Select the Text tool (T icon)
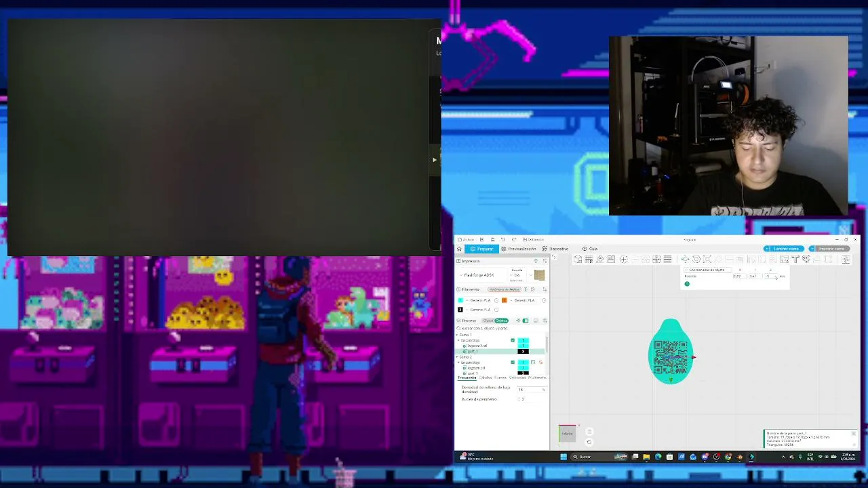The width and height of the screenshot is (868, 488). [795, 259]
